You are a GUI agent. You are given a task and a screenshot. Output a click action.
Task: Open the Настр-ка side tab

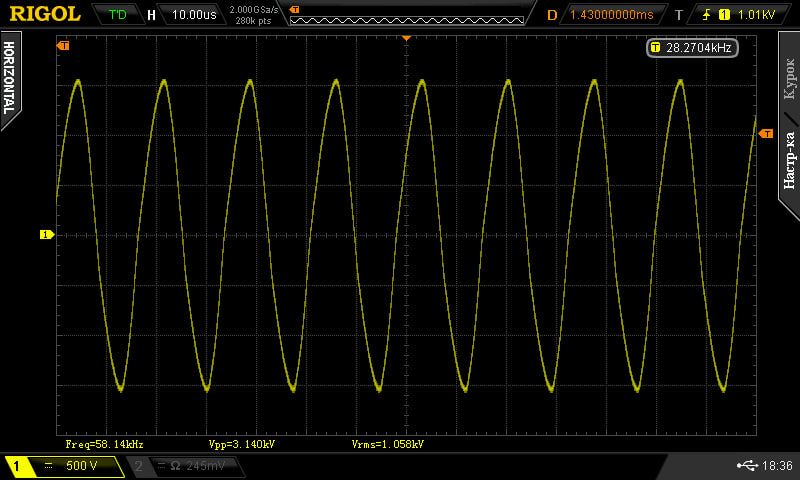point(789,161)
